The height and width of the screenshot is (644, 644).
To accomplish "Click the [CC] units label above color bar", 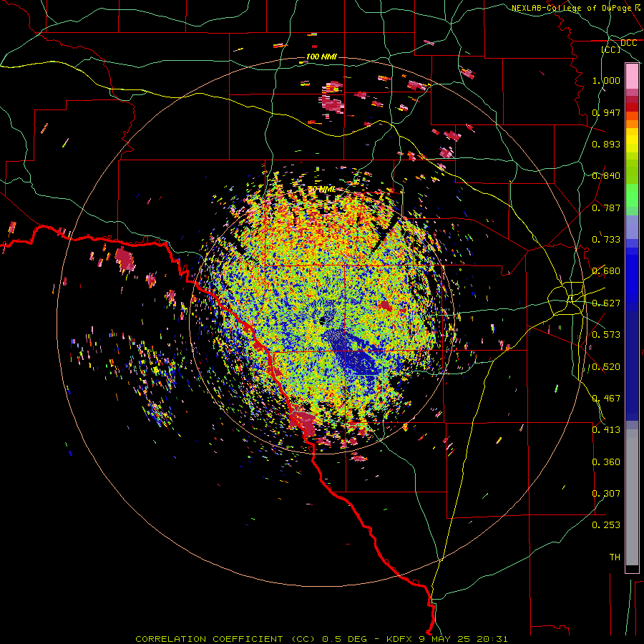I will tap(611, 49).
